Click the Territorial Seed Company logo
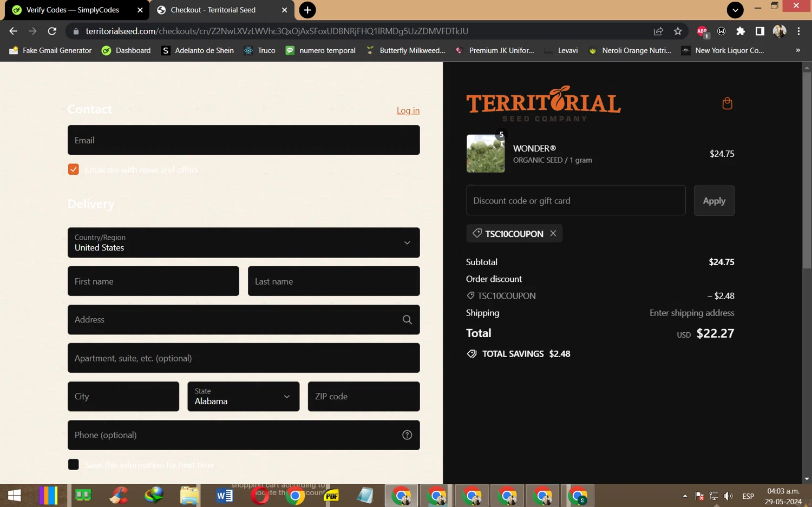 coord(543,103)
